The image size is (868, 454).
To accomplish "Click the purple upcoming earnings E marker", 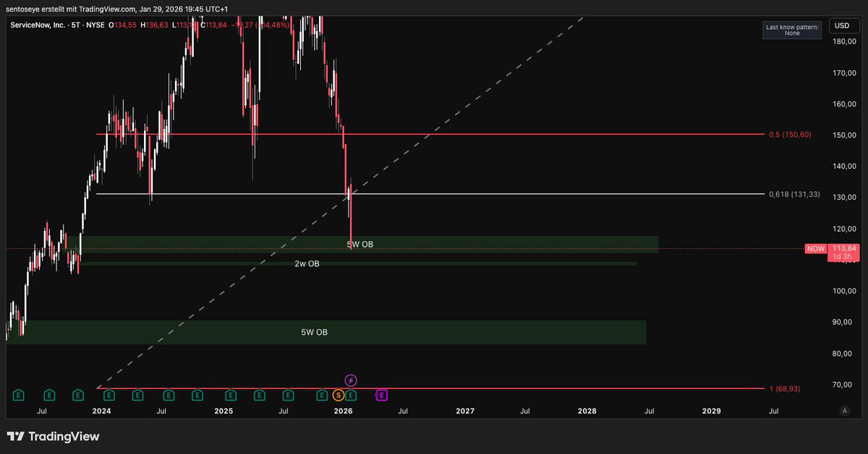I will click(382, 395).
